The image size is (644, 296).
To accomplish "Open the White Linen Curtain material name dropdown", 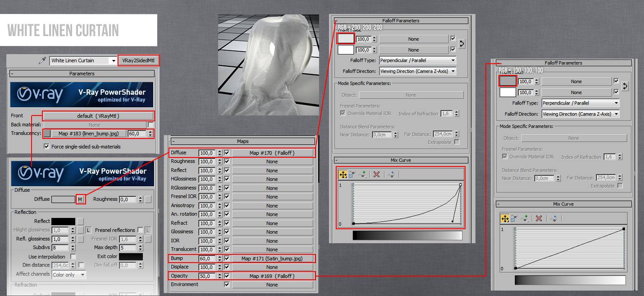I will point(114,60).
